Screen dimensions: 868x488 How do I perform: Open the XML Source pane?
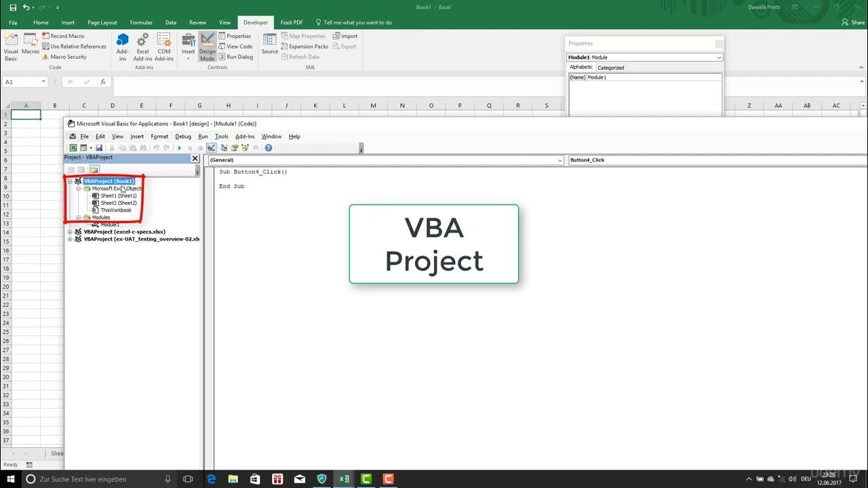[270, 43]
